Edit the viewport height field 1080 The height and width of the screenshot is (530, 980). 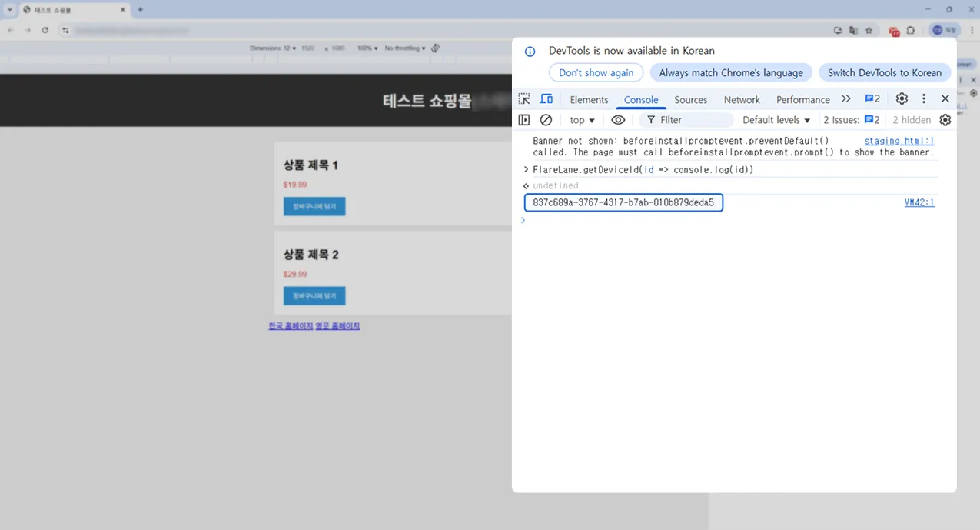tap(338, 48)
